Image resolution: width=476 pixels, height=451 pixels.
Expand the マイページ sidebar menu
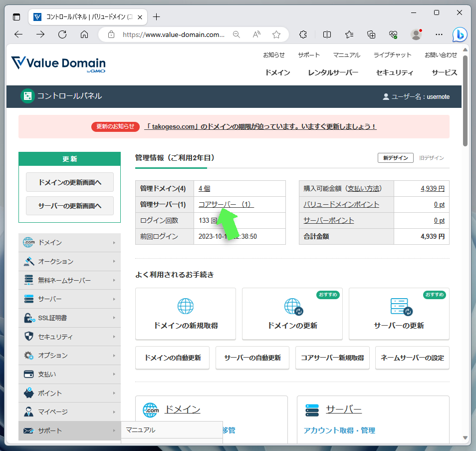click(x=69, y=412)
